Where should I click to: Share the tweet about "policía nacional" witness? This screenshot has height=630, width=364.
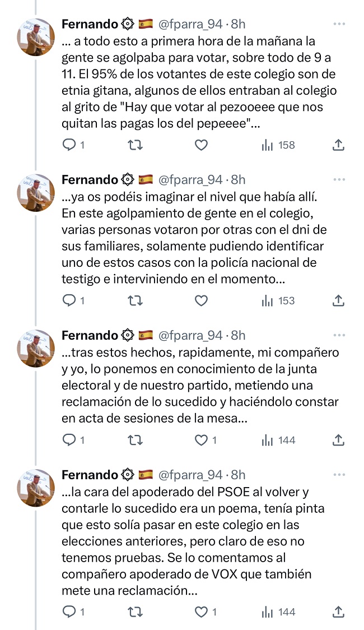coord(338,301)
